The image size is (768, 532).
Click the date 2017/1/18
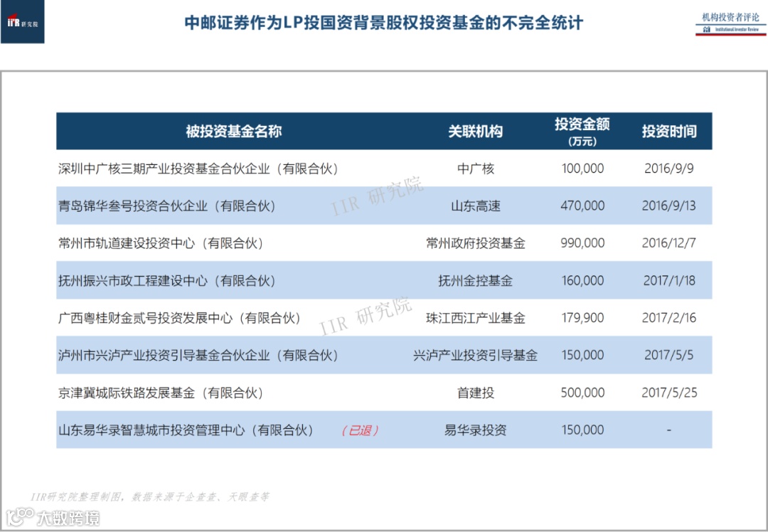(669, 281)
